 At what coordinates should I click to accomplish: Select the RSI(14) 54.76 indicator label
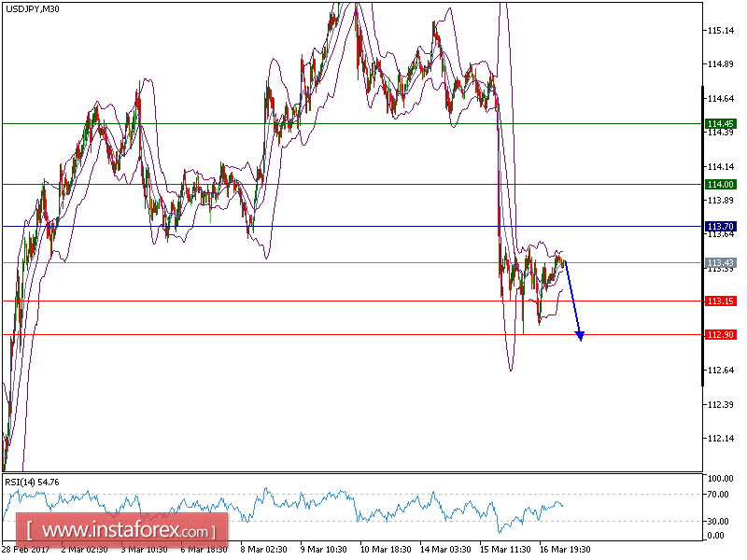tap(33, 483)
